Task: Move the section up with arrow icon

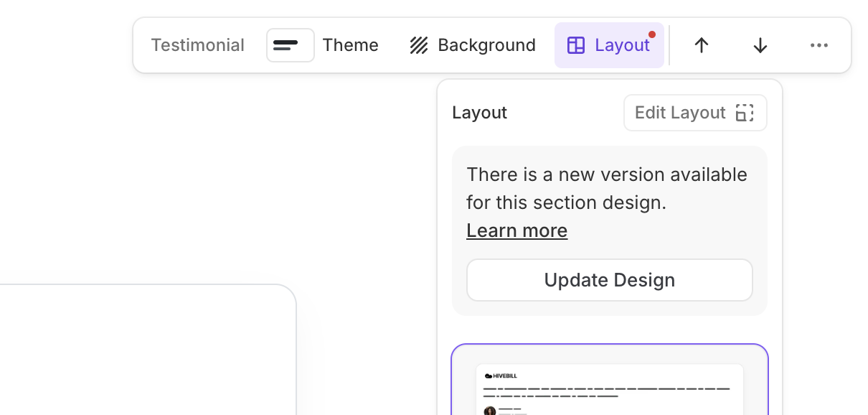Action: (701, 45)
